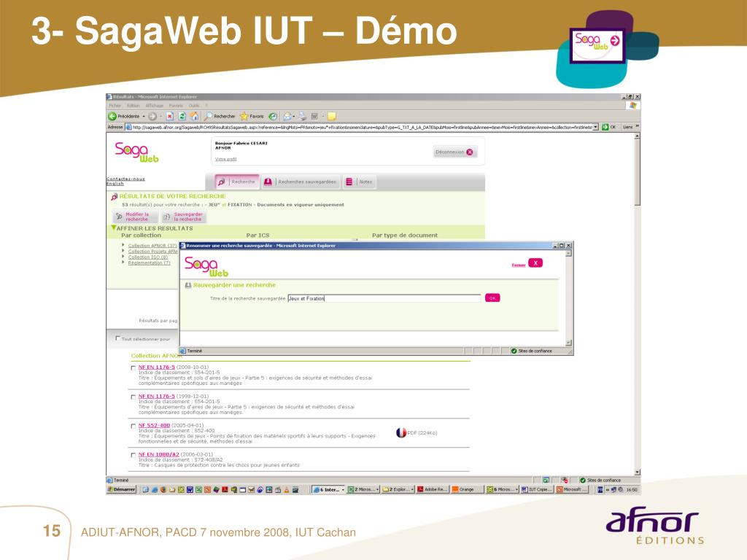
Task: Collapse the AFFINER LES RESULTATS section triangle
Action: pos(113,228)
